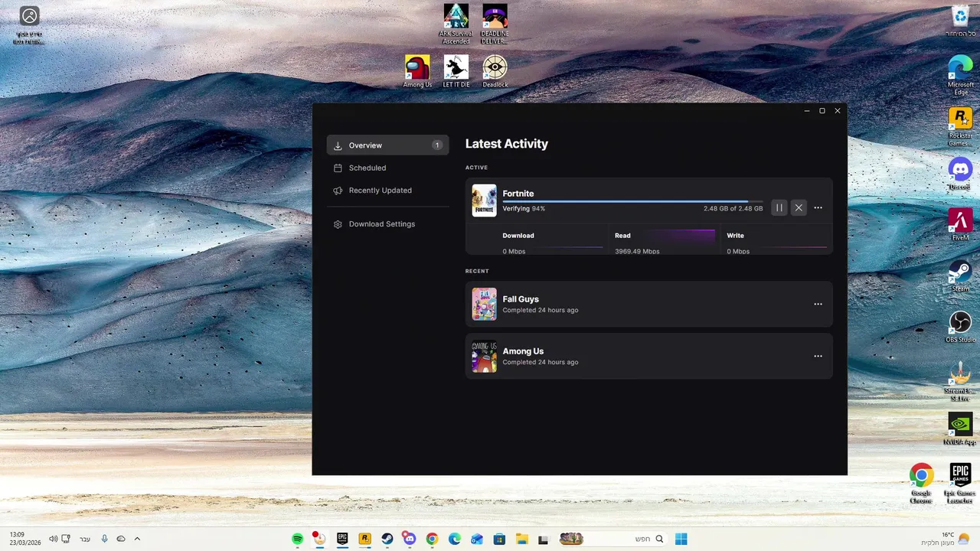Open more options for Fall Guys
This screenshot has width=980, height=551.
pyautogui.click(x=818, y=304)
